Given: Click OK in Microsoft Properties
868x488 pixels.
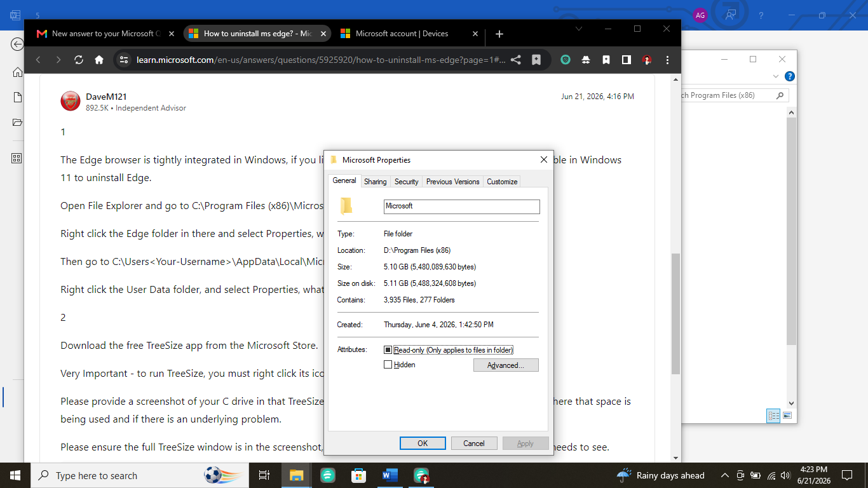Looking at the screenshot, I should 423,444.
